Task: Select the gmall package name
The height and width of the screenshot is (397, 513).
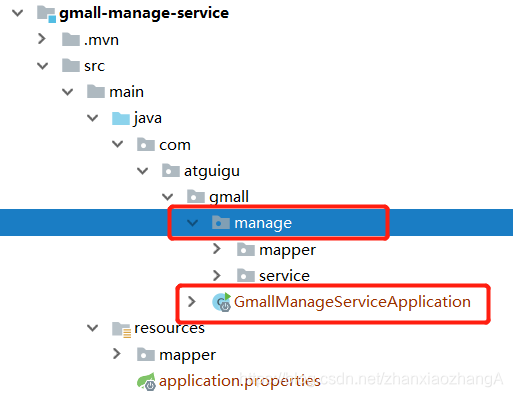Action: [x=229, y=197]
